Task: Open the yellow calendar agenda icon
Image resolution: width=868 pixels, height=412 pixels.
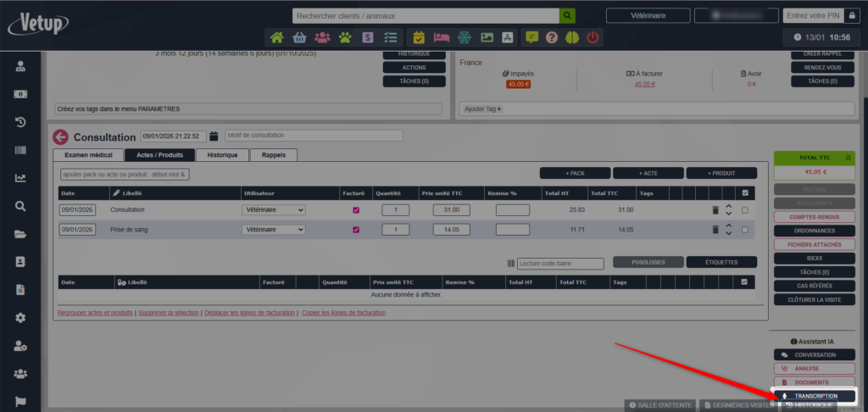Action: pos(418,37)
